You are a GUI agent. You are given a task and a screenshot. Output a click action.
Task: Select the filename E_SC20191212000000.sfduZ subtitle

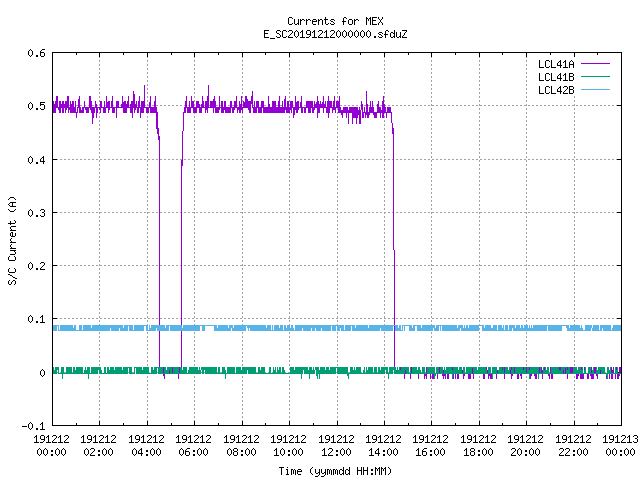(335, 34)
